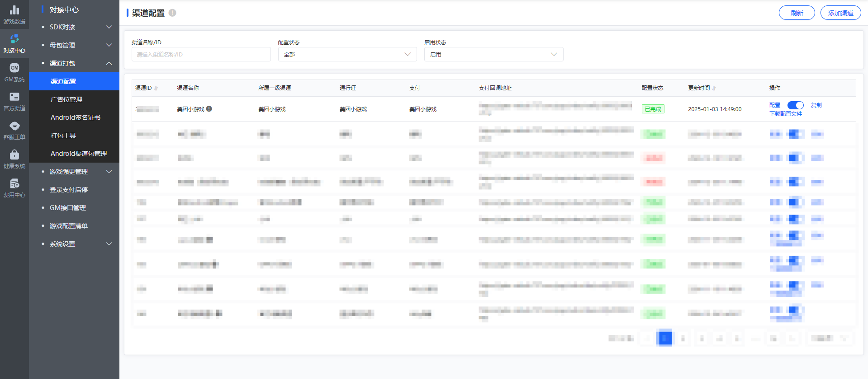Open the 启用状态 dropdown showing 启用
This screenshot has width=868, height=379.
494,54
